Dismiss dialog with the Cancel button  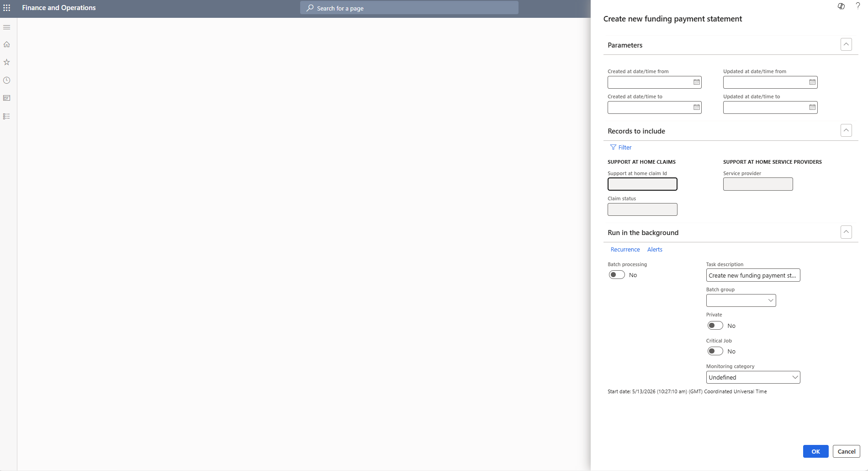pyautogui.click(x=846, y=451)
